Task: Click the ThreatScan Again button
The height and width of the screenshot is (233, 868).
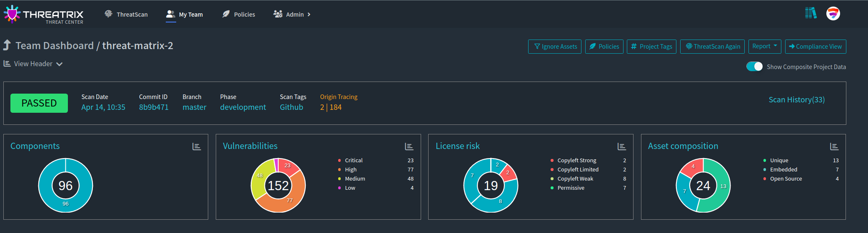Action: (x=712, y=47)
